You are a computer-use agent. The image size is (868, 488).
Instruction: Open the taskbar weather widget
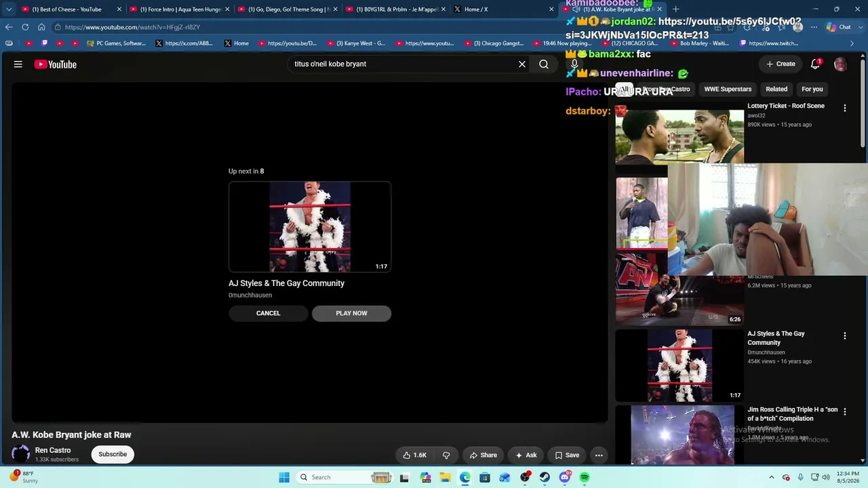(24, 477)
